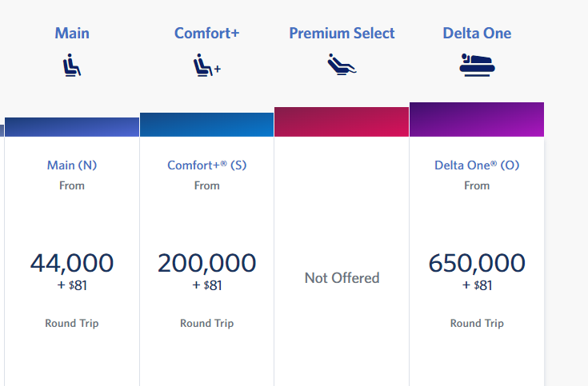Click the purple Delta One color bar
This screenshot has width=588, height=386.
[x=477, y=119]
